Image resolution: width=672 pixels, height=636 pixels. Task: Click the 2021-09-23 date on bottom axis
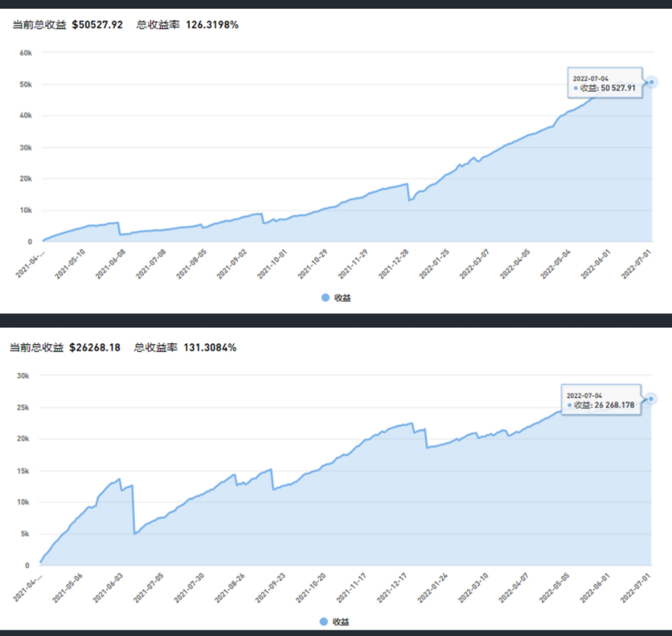click(x=271, y=588)
